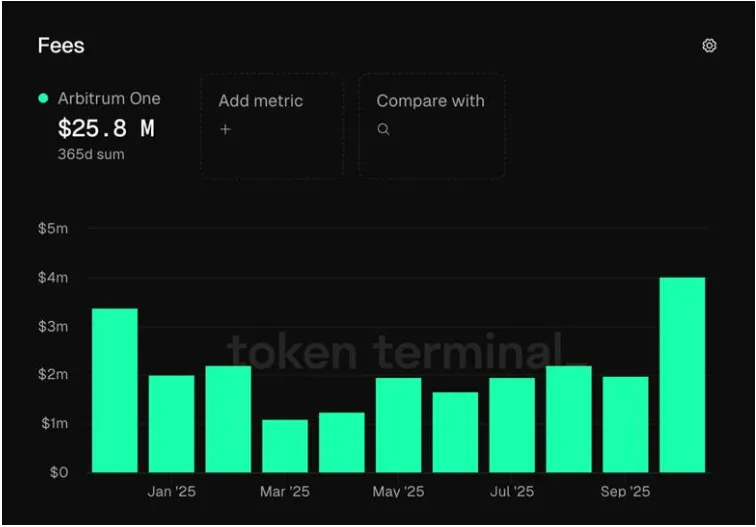Click the tallest bar near $4m
Image resolution: width=756 pixels, height=527 pixels.
point(682,375)
